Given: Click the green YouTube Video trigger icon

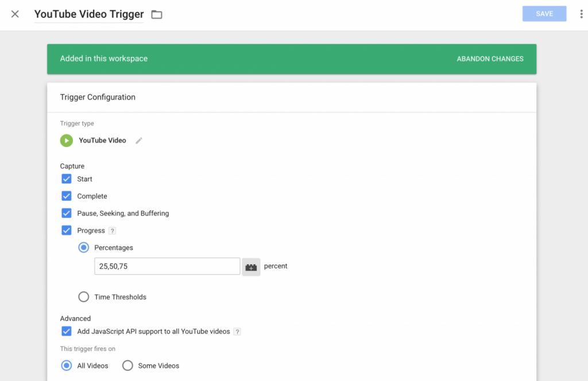Looking at the screenshot, I should point(67,140).
